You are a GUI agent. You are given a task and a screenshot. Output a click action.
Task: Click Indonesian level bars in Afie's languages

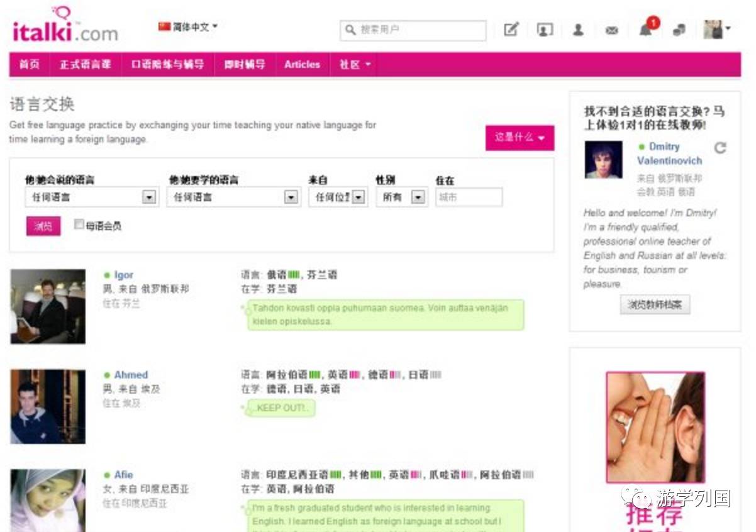coord(336,475)
